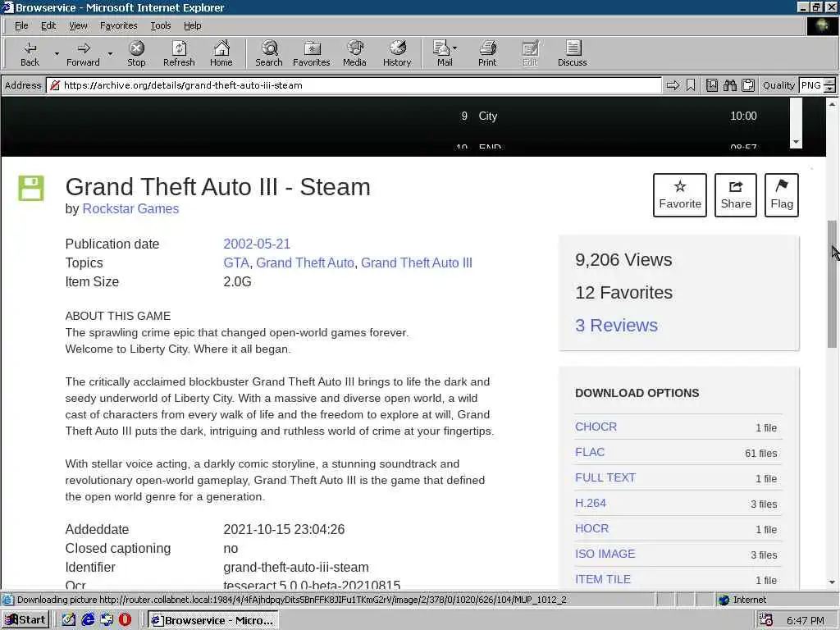Image resolution: width=840 pixels, height=630 pixels.
Task: Click the 6:47 PM clock
Action: 806,620
